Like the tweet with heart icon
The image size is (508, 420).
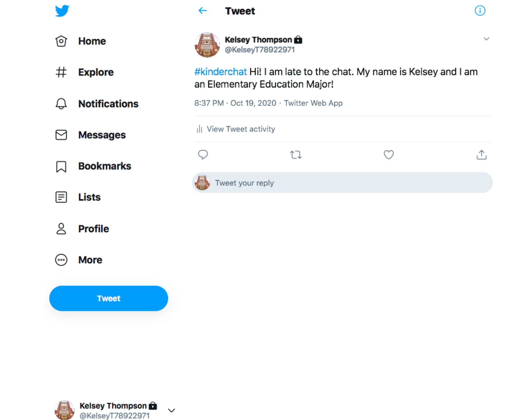click(388, 155)
